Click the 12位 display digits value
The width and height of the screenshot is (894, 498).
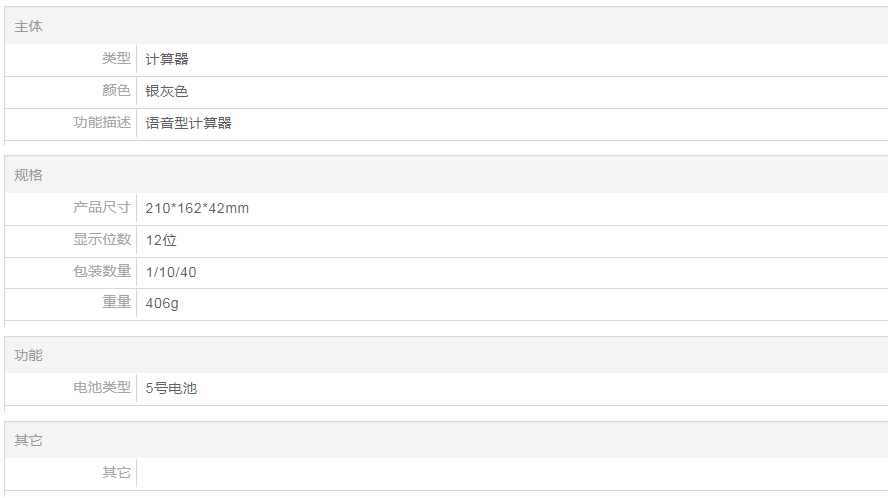(x=161, y=240)
